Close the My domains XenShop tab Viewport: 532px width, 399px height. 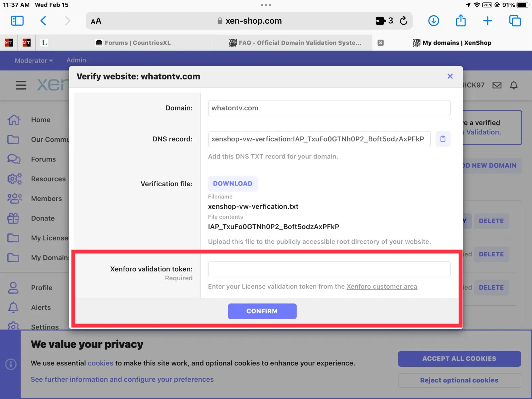381,43
